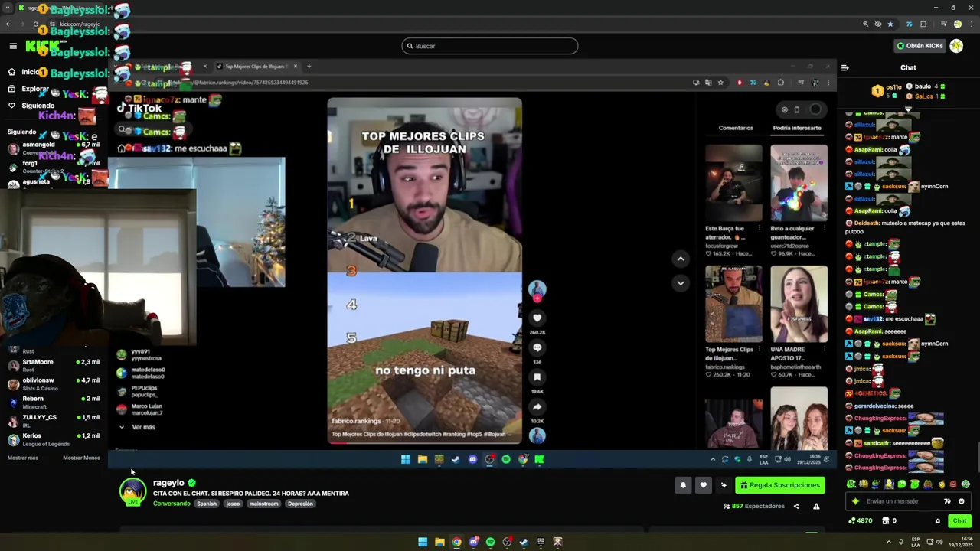
Task: Open new tab in inner TikTok browser
Action: (309, 67)
